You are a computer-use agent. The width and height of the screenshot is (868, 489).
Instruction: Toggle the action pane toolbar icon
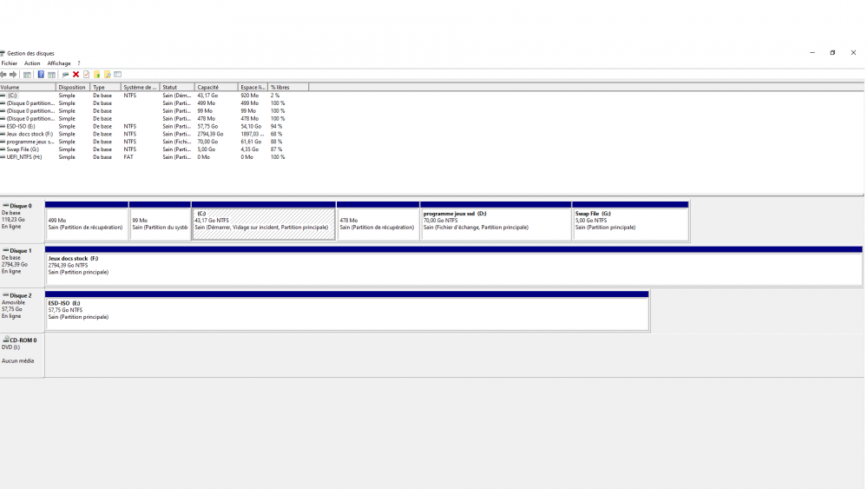[x=51, y=75]
